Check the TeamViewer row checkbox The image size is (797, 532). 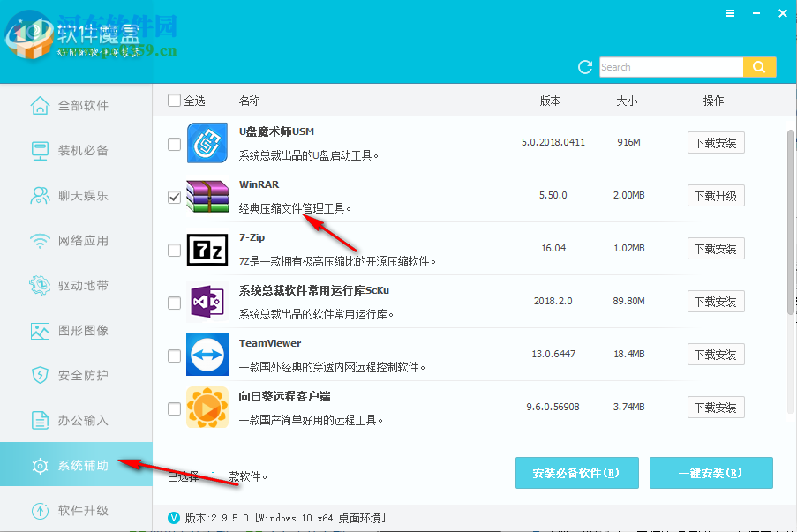point(175,356)
